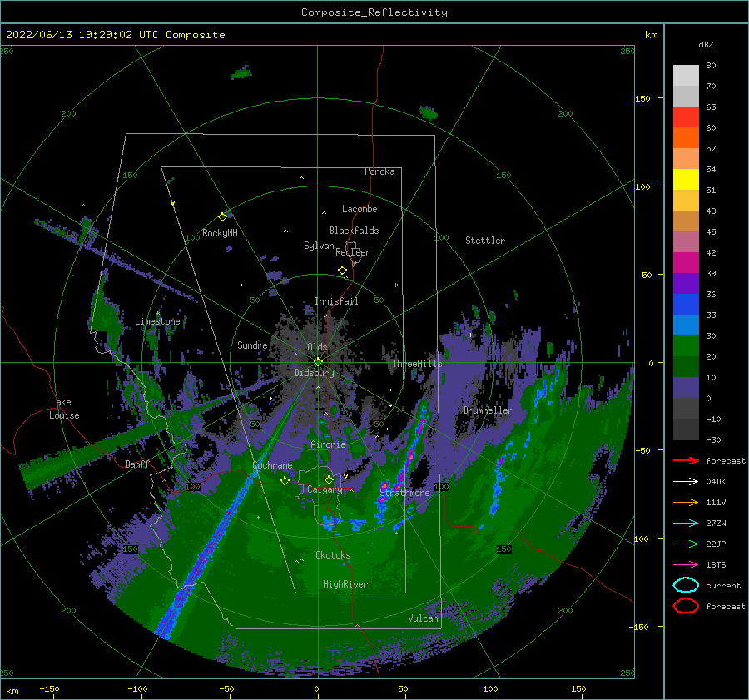Click the yellow diamond marker above Calgary
Viewport: 749px width, 700px height.
[329, 479]
